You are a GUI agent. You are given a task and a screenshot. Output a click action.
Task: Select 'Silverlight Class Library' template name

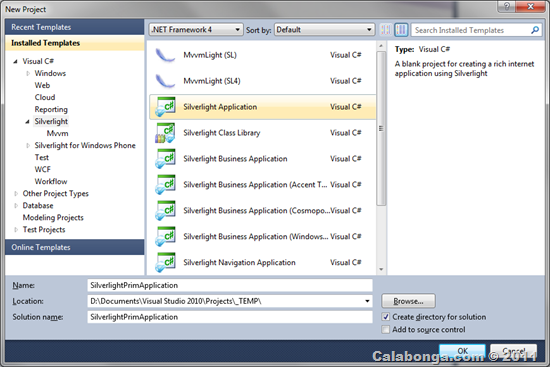pos(222,133)
